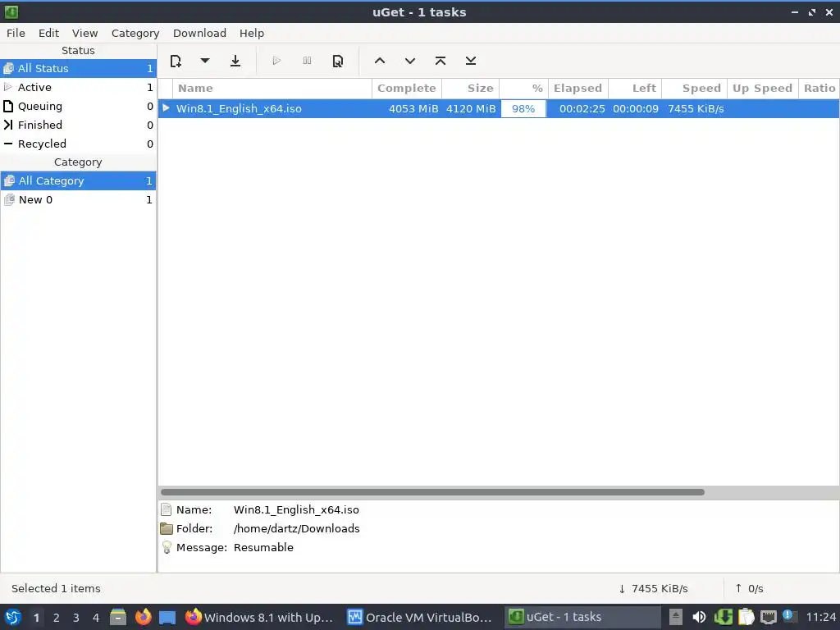Open the file manager taskbar launcher
Screen dimensions: 840x630
[x=118, y=617]
